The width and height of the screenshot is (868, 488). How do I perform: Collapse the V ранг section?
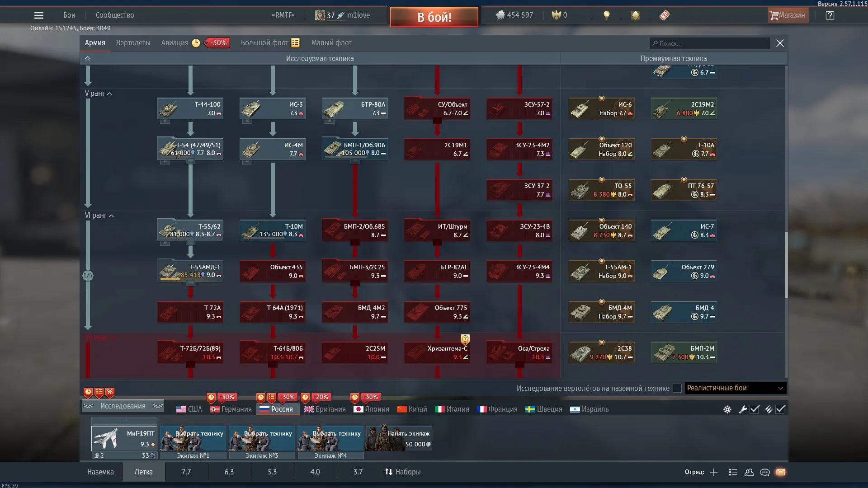pos(99,94)
